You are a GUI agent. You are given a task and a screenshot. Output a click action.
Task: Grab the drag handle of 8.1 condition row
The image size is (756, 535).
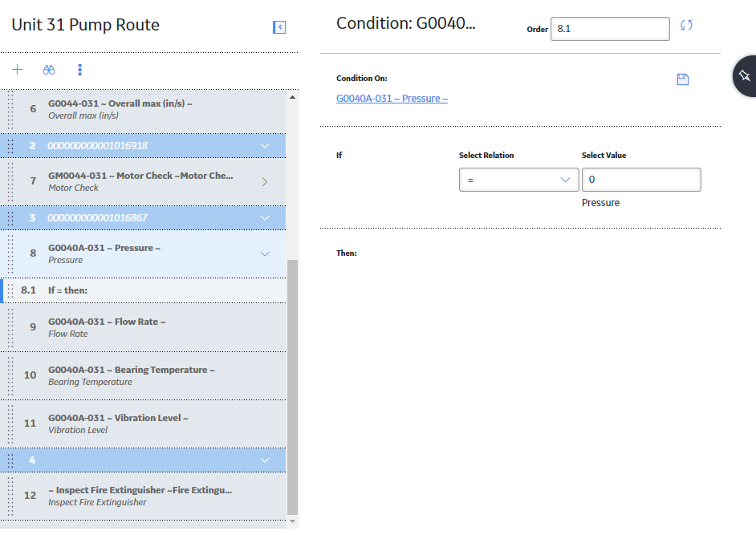tap(10, 290)
